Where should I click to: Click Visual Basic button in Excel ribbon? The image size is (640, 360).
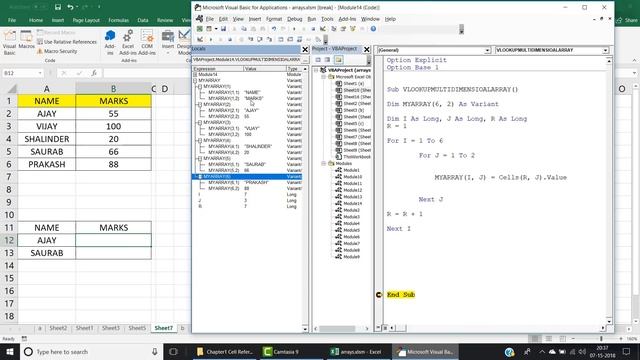(9, 42)
